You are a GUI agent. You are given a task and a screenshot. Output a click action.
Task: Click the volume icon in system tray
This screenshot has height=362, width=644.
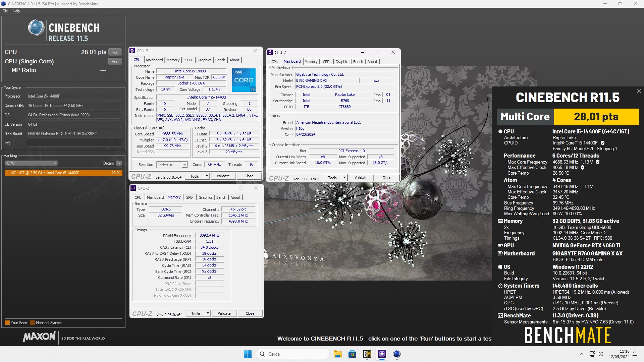tap(600, 354)
